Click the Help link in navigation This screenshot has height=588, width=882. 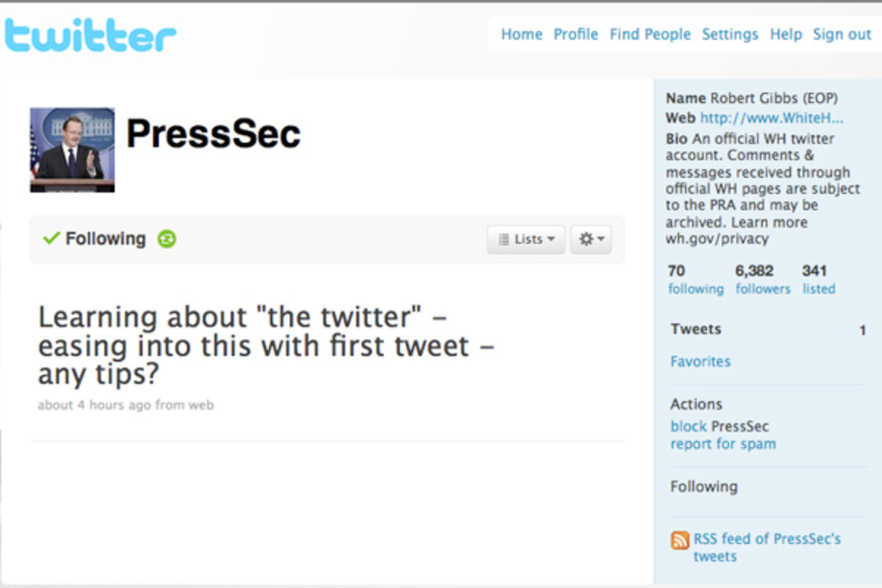[x=786, y=35]
